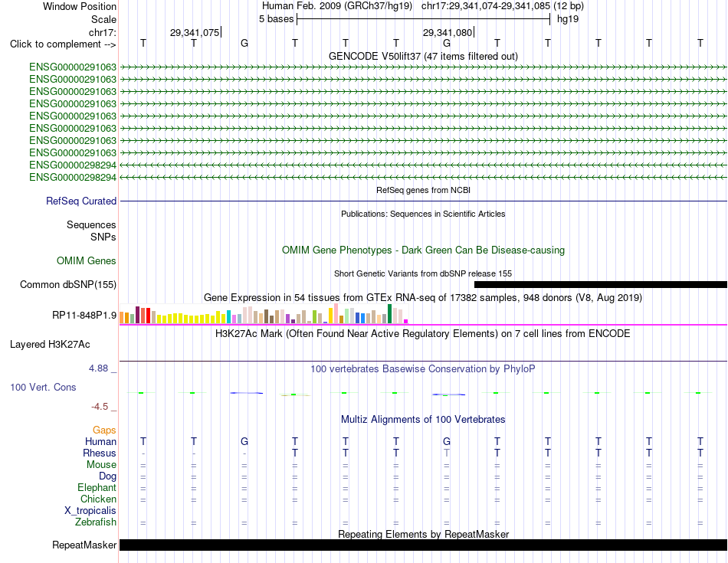Click the "RepeatMasker" track label

tap(84, 545)
